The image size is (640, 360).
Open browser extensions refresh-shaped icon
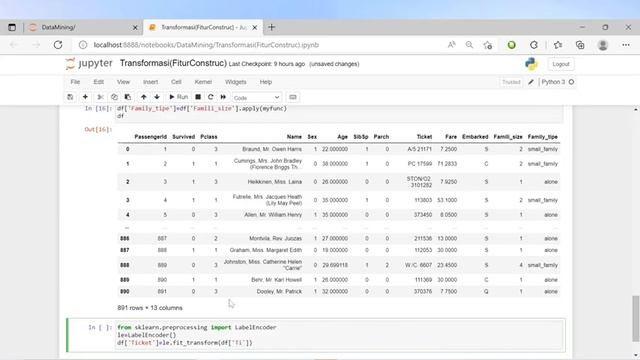pyautogui.click(x=534, y=45)
